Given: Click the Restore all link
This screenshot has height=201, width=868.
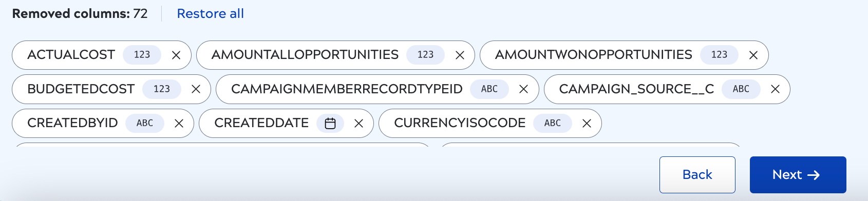Looking at the screenshot, I should (210, 14).
